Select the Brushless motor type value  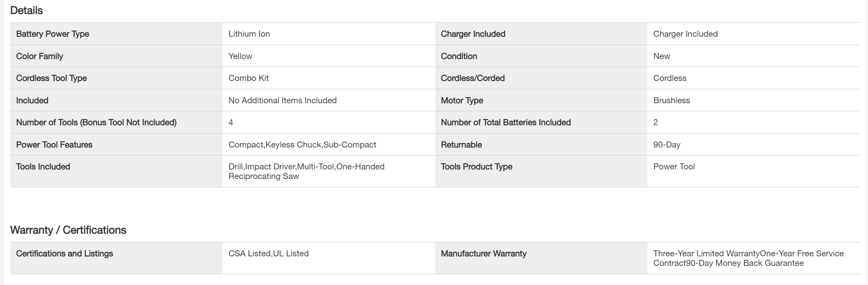click(671, 100)
